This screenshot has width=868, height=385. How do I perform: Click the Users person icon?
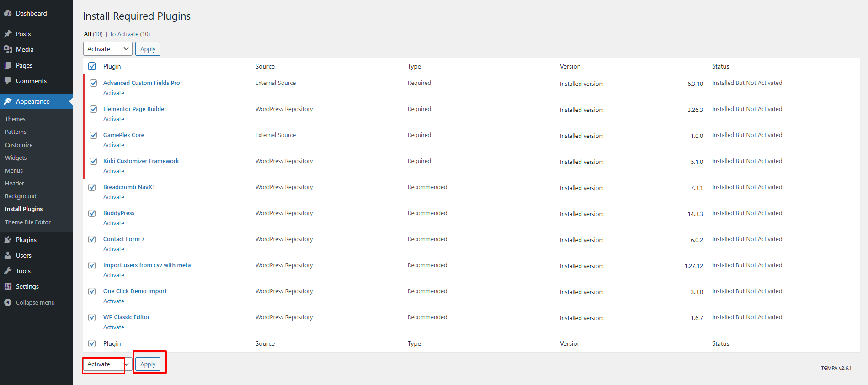tap(8, 255)
